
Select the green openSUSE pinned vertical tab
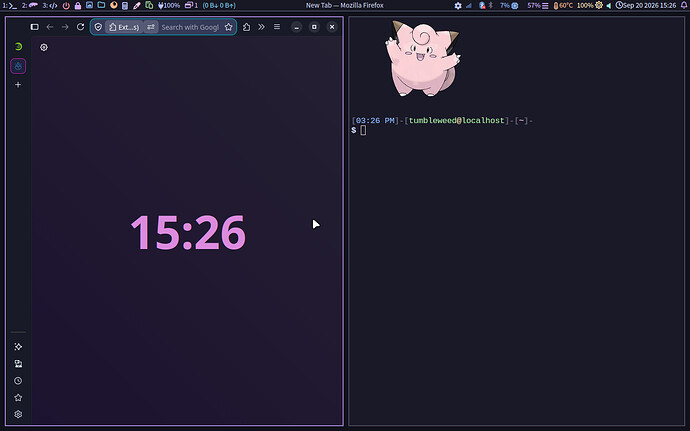coord(18,47)
